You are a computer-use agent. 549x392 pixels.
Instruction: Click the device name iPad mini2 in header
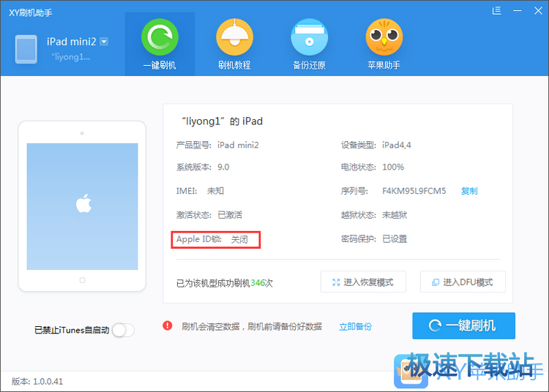point(72,42)
